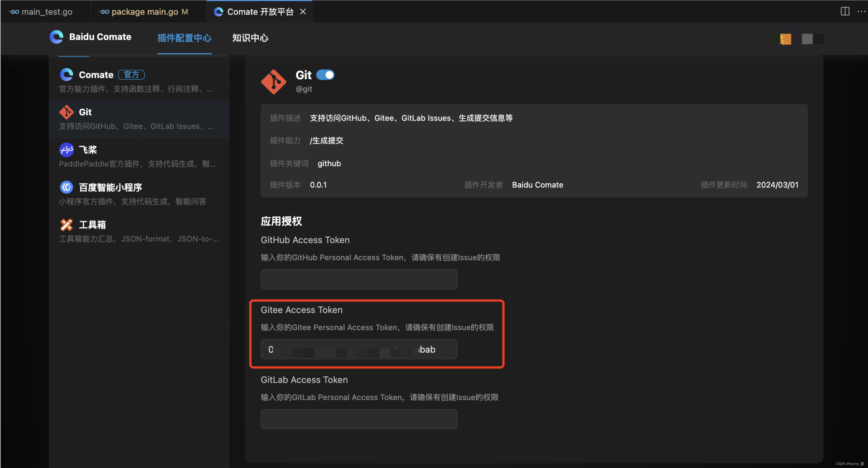This screenshot has height=468, width=868.
Task: Click the Gitee Access Token input field
Action: (x=359, y=349)
